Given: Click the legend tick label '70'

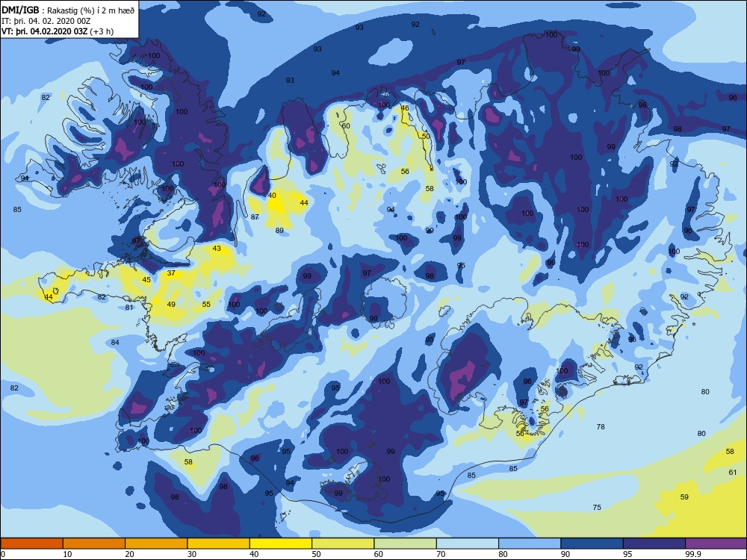Looking at the screenshot, I should tap(441, 554).
